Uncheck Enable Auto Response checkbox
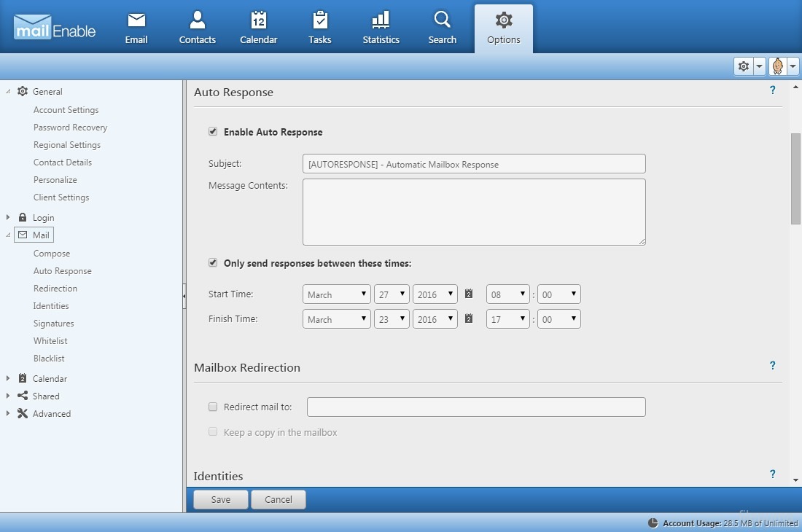The height and width of the screenshot is (532, 802). (x=213, y=132)
